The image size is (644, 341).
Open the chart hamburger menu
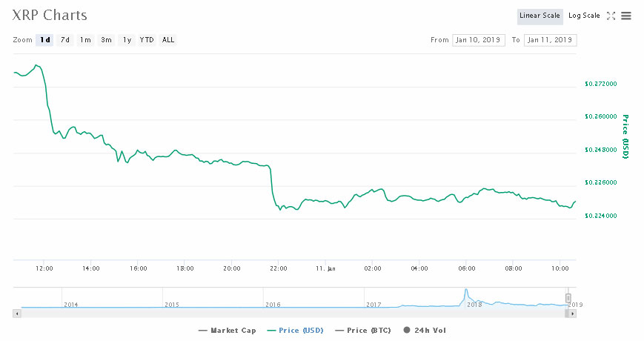[626, 16]
